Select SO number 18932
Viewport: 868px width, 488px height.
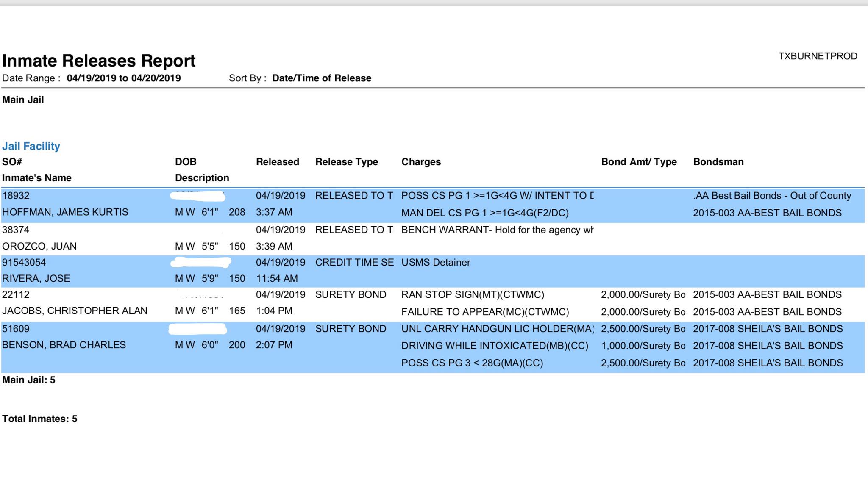(16, 196)
